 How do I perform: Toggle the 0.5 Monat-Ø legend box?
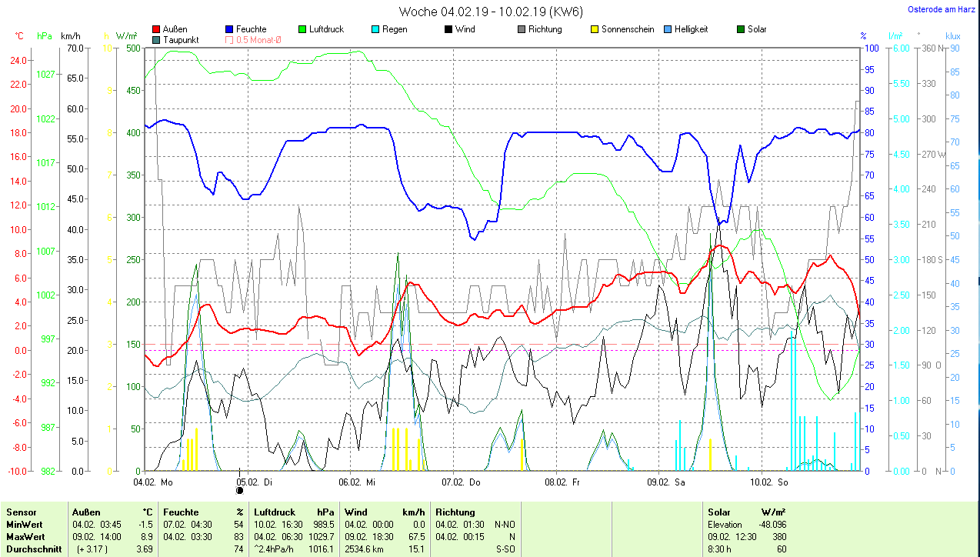click(229, 40)
